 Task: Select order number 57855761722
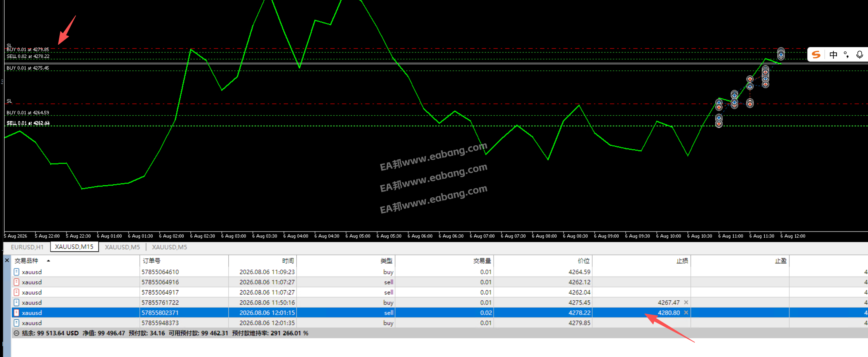160,302
